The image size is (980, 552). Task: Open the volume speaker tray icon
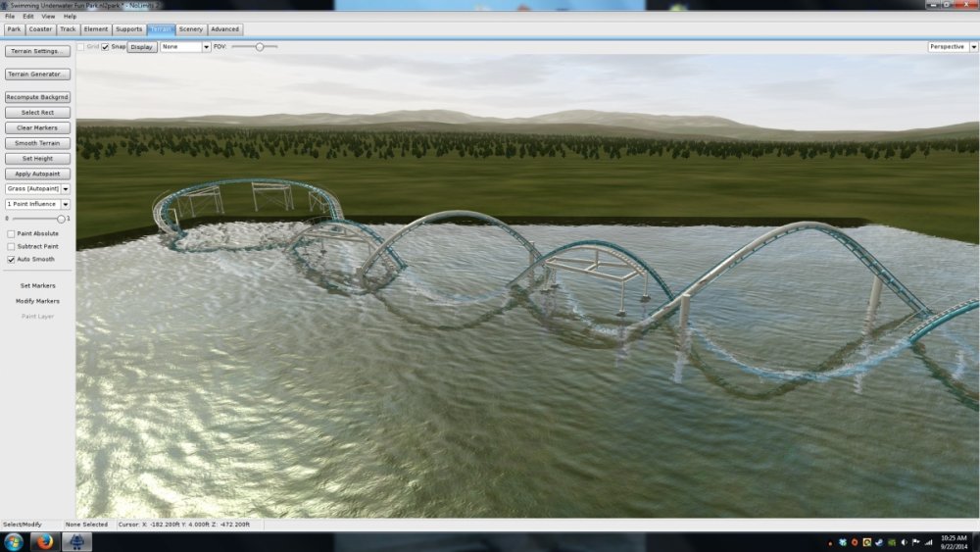click(903, 542)
